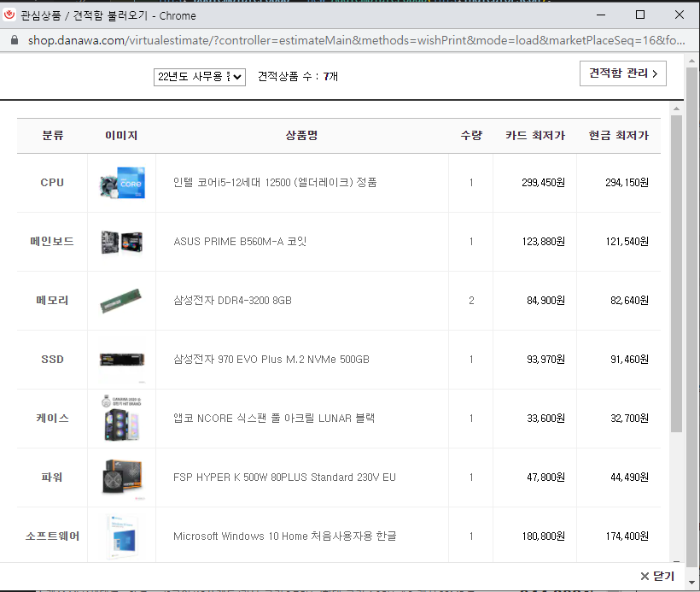The height and width of the screenshot is (592, 700).
Task: Select product name ASUS PRIME B560M-A 코잇
Action: (240, 241)
